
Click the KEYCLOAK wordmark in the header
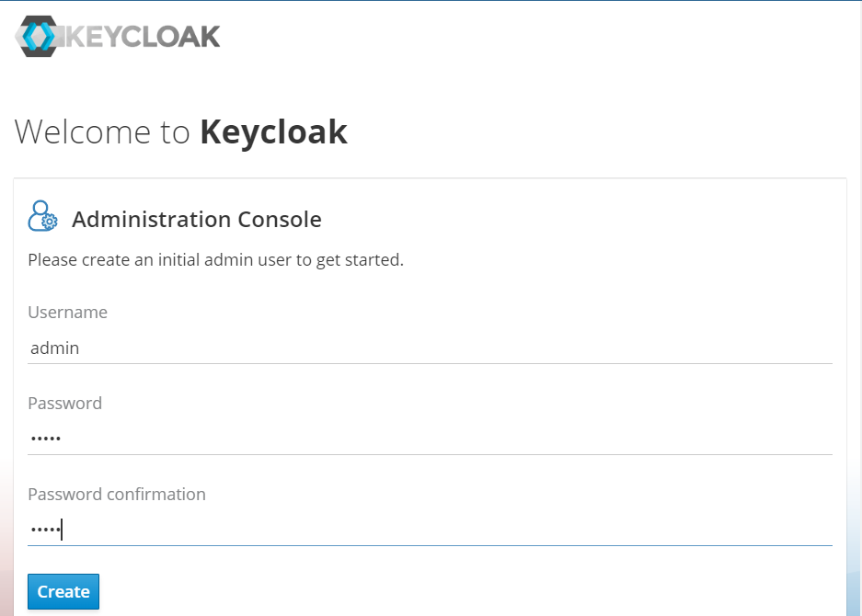coord(142,36)
